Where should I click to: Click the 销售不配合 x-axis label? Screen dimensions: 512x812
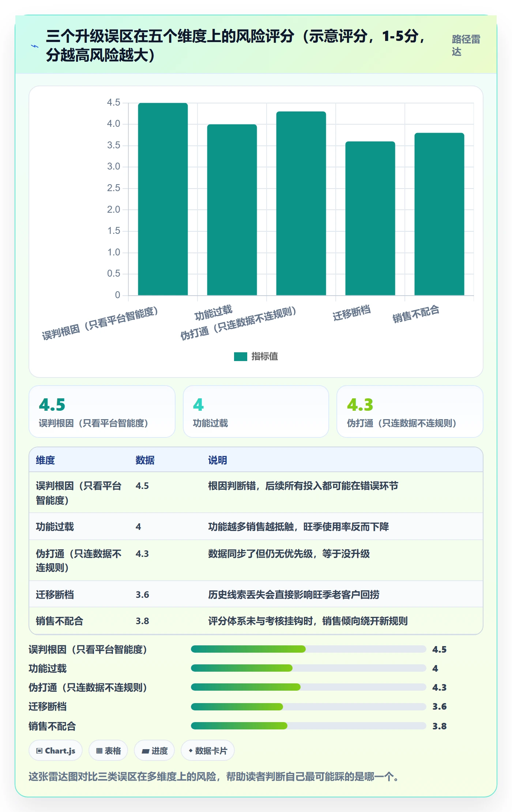pyautogui.click(x=416, y=314)
